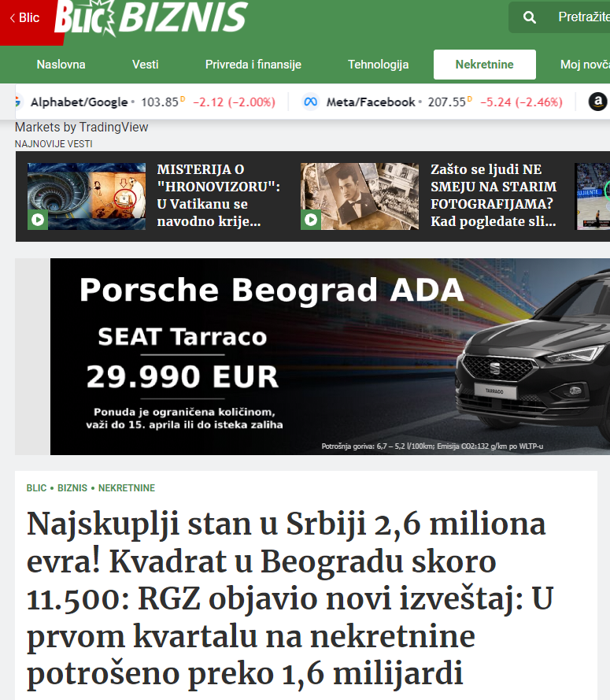Click the Najskuplji stan article headline
This screenshot has width=610, height=700.
click(x=290, y=598)
